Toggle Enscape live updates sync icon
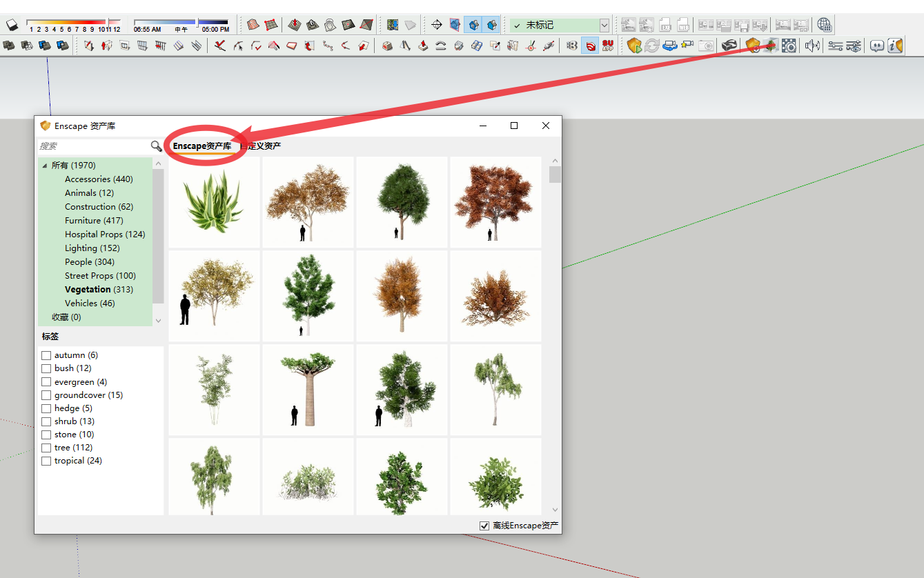This screenshot has width=924, height=578. 652,46
